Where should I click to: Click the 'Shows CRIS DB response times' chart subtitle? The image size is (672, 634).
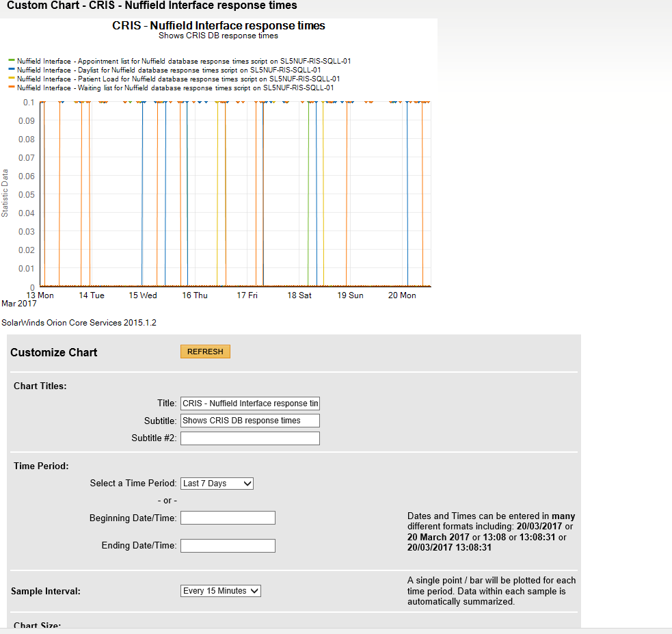point(218,36)
